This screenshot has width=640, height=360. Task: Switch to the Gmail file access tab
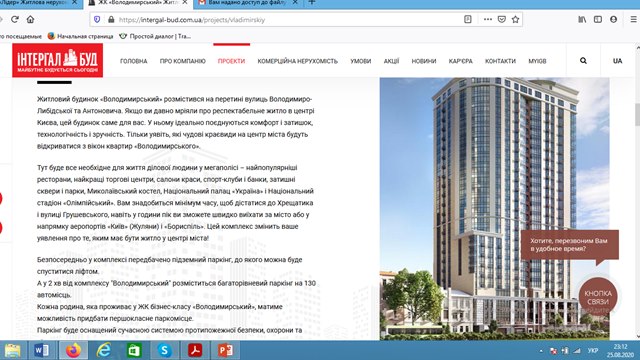[x=247, y=3]
